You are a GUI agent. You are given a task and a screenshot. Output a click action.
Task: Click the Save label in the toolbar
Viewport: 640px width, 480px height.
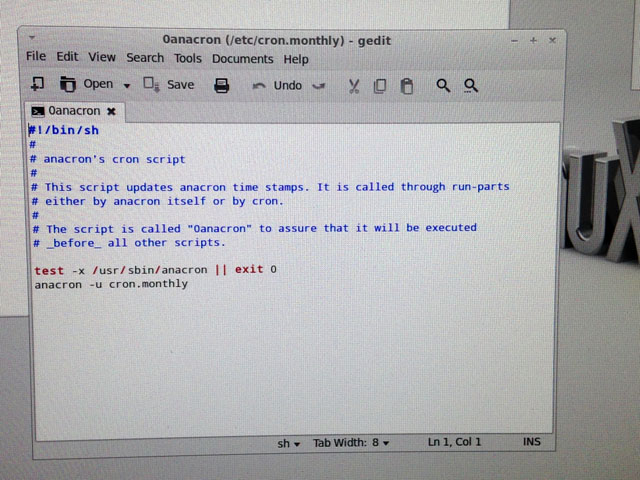(180, 85)
